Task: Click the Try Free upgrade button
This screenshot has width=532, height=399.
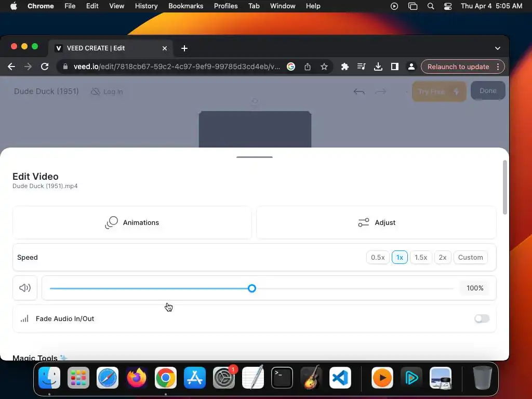Action: (439, 91)
